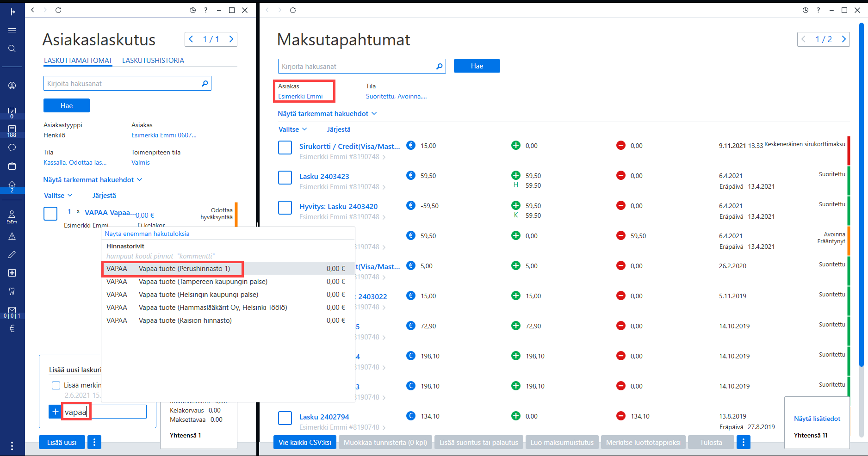Go to previous page in Asiakaslaskutus pager
This screenshot has width=868, height=456.
191,39
